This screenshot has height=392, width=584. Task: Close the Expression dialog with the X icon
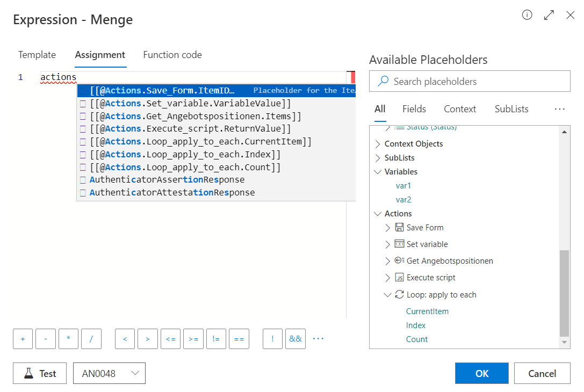click(570, 15)
